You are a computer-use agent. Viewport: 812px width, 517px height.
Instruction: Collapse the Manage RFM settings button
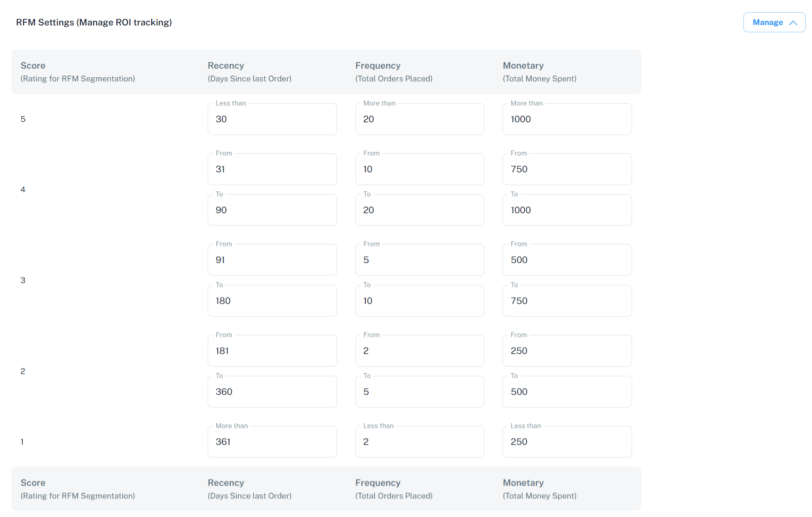point(774,22)
